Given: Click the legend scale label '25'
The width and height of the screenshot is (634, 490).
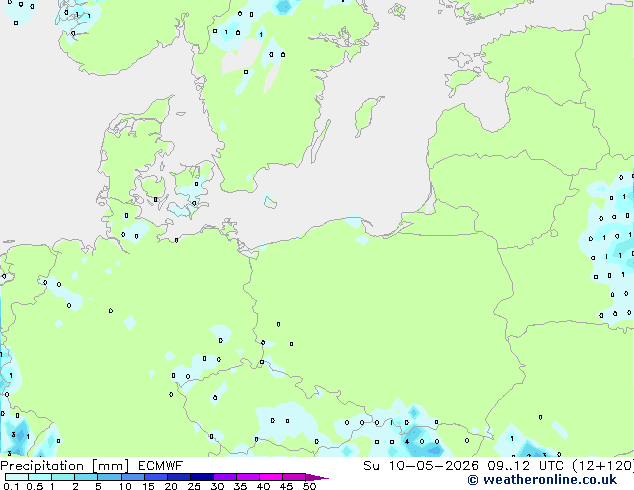Looking at the screenshot, I should 194,486.
